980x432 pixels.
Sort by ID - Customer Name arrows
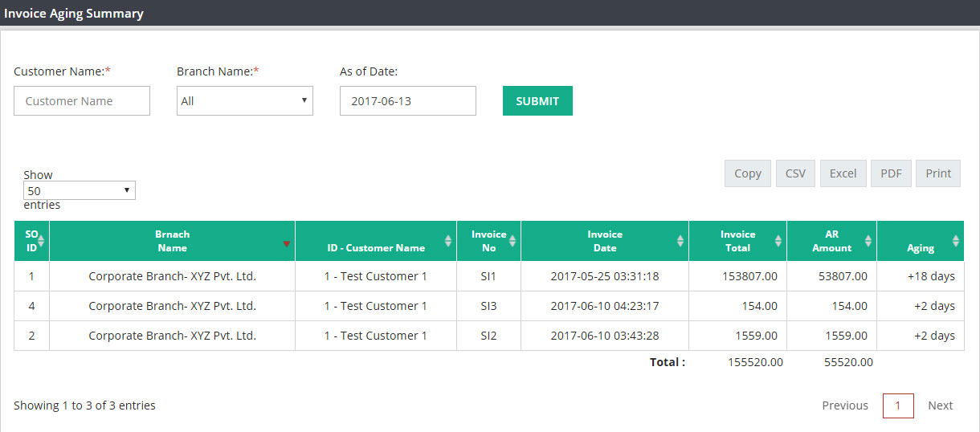coord(448,241)
